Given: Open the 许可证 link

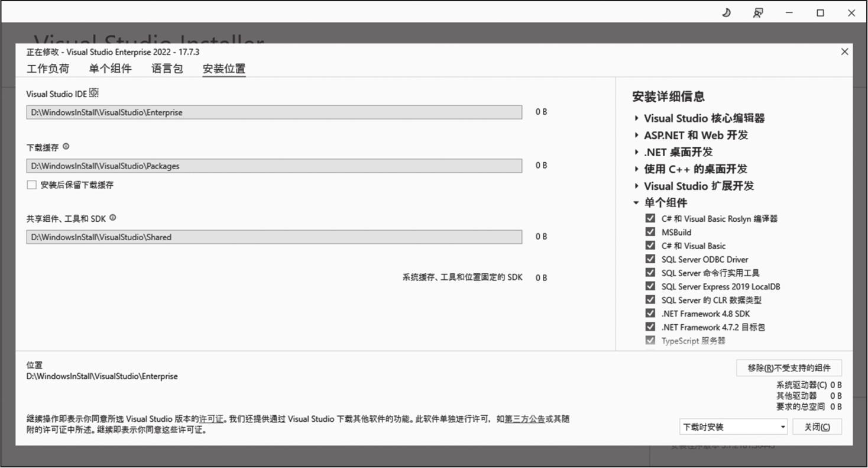Looking at the screenshot, I should click(211, 419).
